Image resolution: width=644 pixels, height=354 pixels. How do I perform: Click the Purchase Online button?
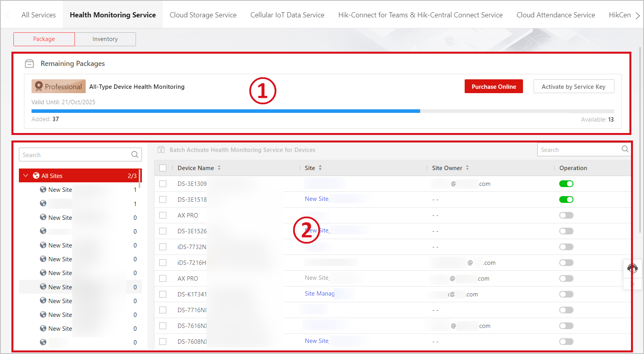(494, 86)
